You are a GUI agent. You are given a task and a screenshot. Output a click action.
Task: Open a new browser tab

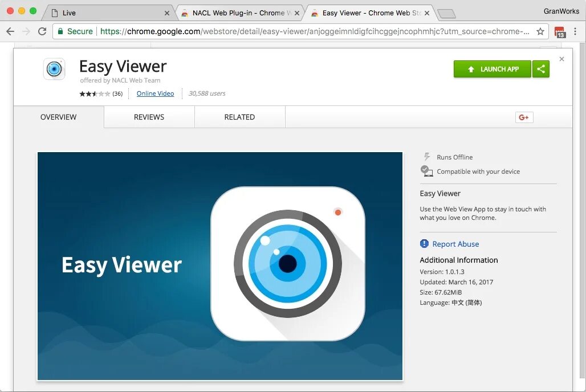[446, 14]
